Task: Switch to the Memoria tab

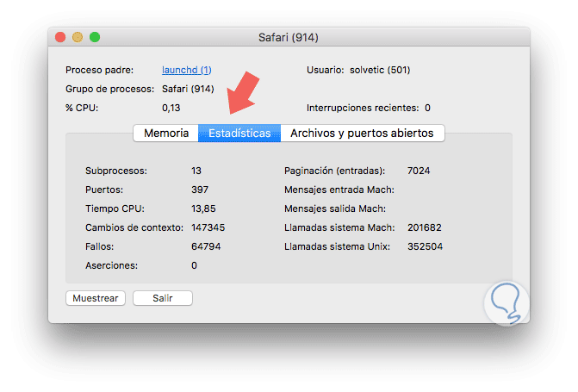Action: tap(166, 134)
